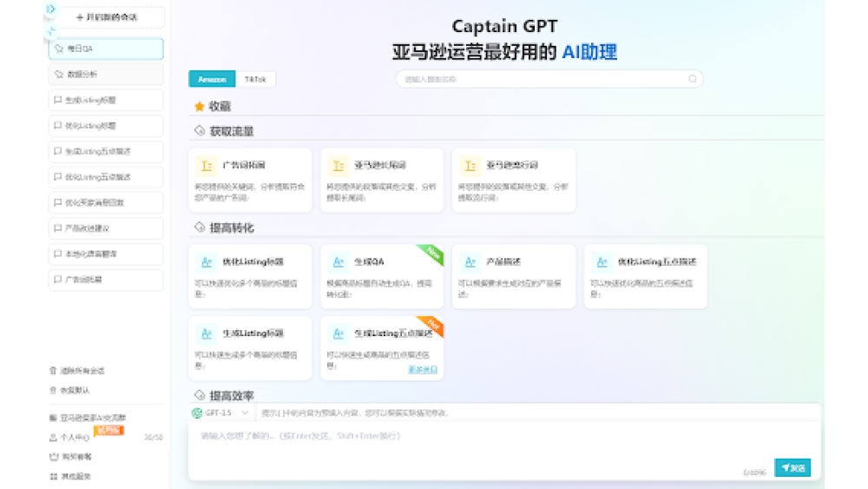Viewport: 868px width, 489px height.
Task: Click the message icon of sidebar 生成Listing标题
Action: tap(57, 100)
